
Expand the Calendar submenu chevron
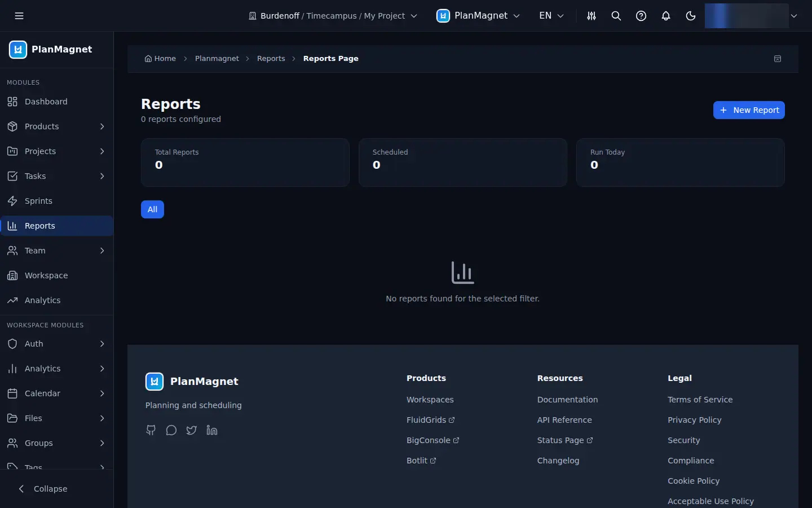tap(102, 393)
